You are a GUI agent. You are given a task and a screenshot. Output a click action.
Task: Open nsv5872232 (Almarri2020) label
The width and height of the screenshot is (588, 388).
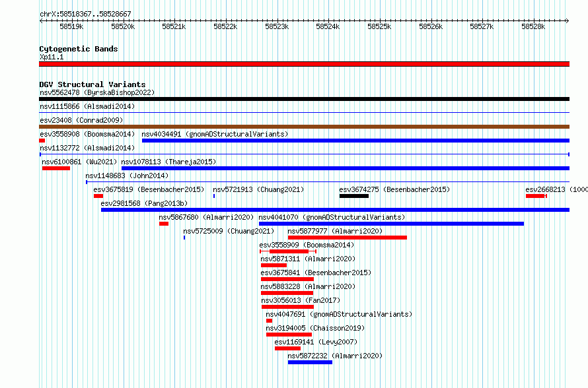tap(335, 356)
